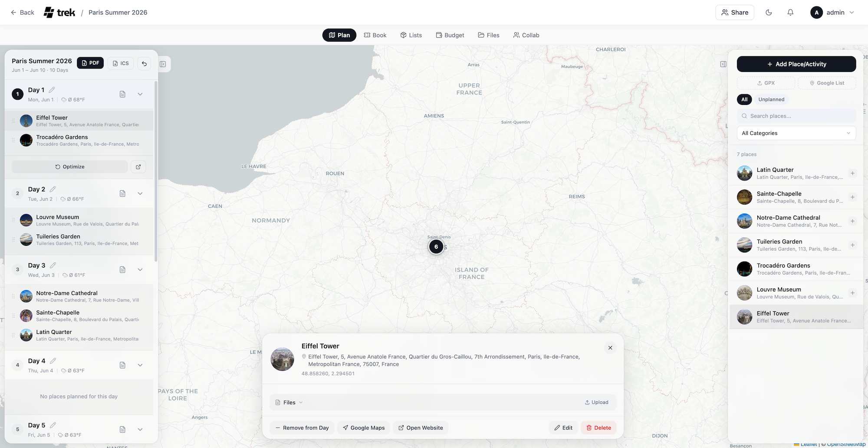Expand the Files section for Eiffel Tower
868x448 pixels.
click(x=288, y=402)
